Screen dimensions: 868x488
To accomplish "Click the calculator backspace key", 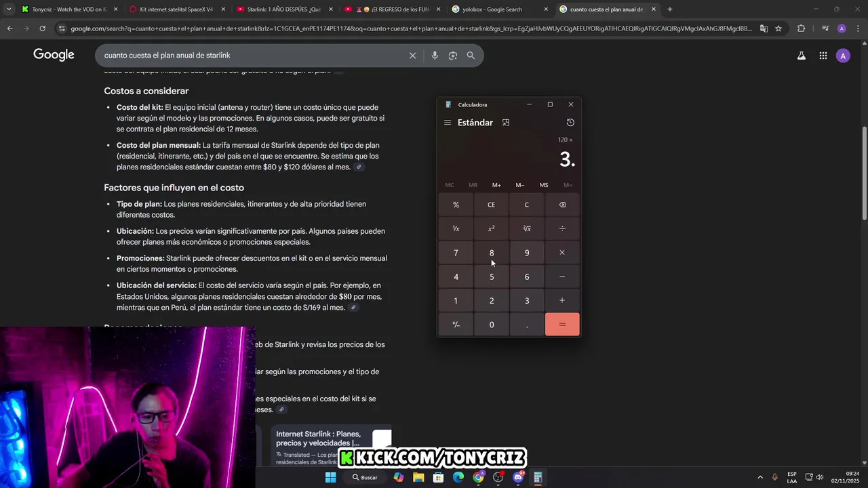I will (x=562, y=205).
